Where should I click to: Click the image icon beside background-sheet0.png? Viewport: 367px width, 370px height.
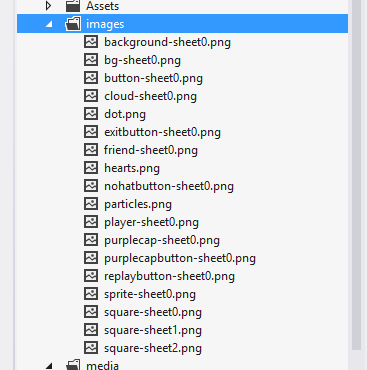pos(91,42)
